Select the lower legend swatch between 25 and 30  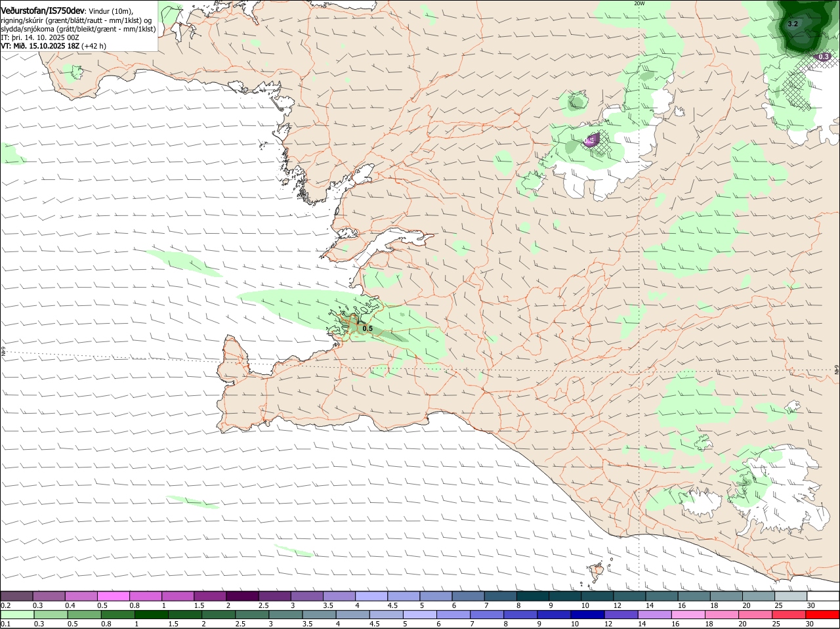pyautogui.click(x=790, y=615)
